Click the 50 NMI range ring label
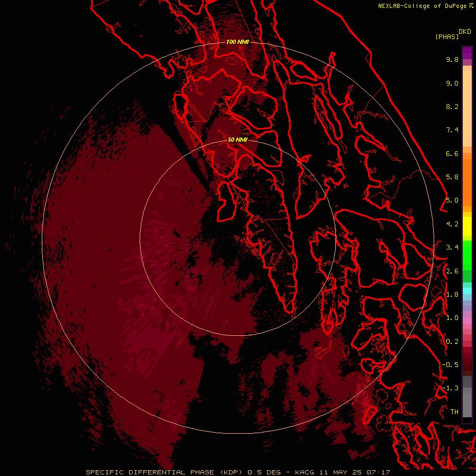 click(237, 140)
